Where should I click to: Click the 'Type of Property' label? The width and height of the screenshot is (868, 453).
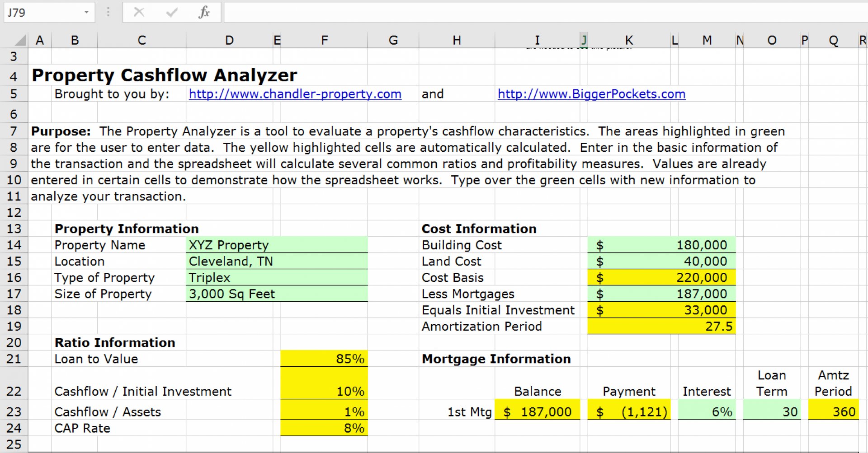[104, 277]
